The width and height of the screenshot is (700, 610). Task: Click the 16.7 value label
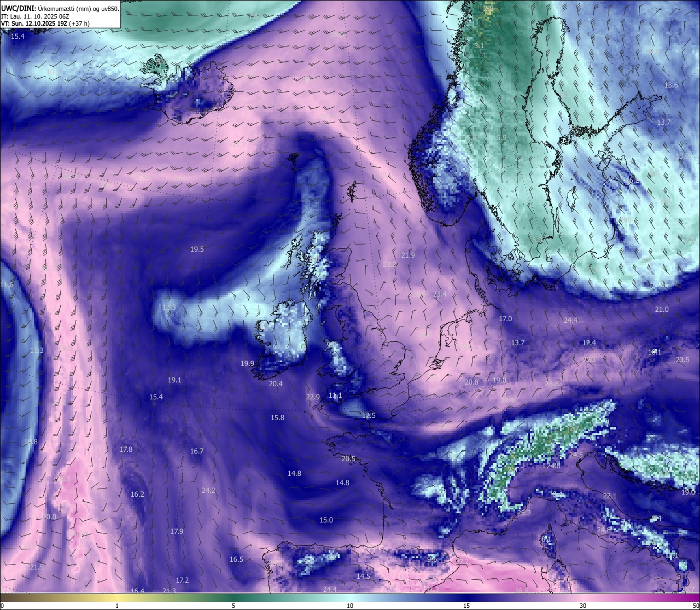pos(197,451)
